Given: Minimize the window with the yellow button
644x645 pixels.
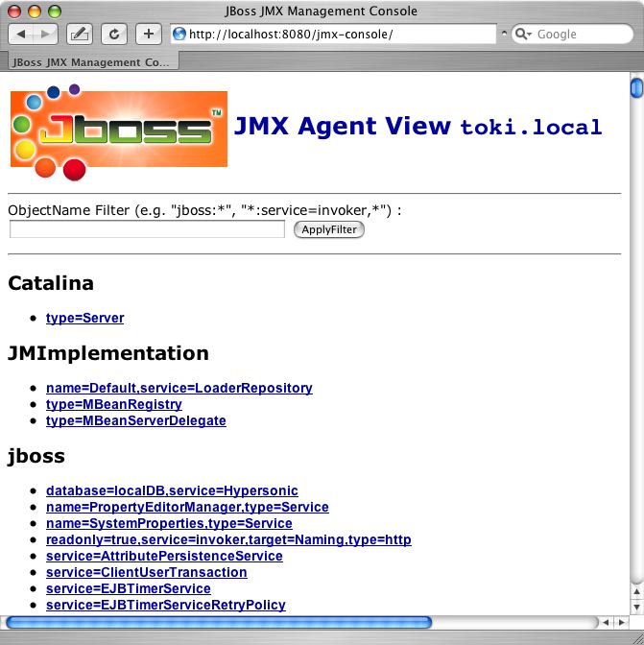Looking at the screenshot, I should point(35,12).
